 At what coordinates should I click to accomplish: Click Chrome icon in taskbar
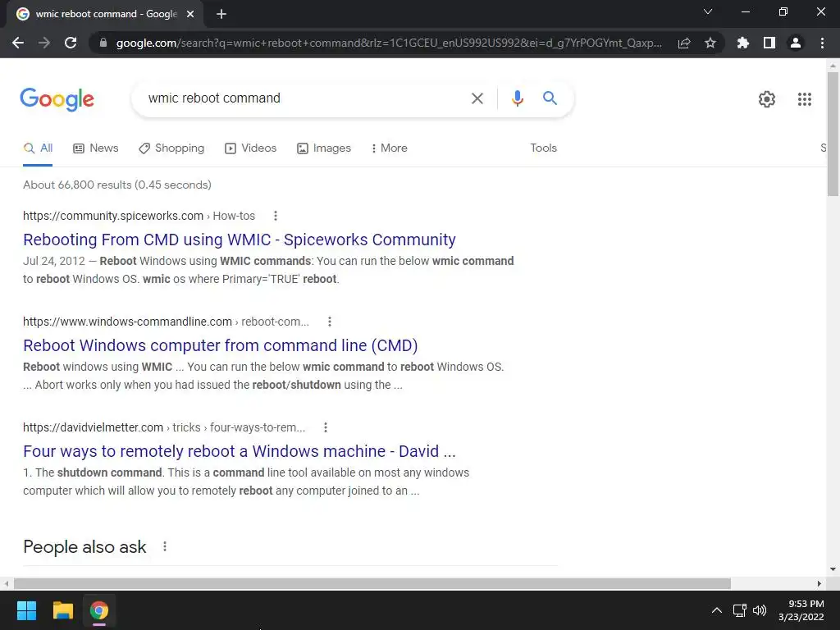coord(99,610)
